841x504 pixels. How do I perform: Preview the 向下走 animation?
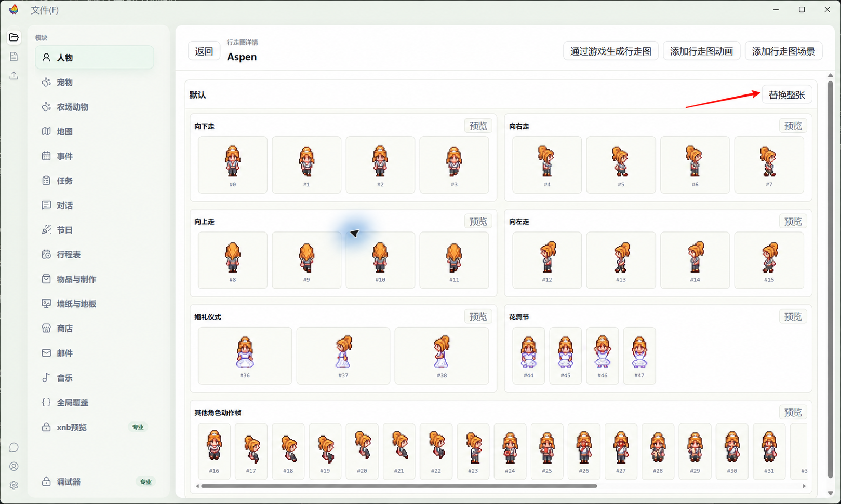[x=478, y=126]
